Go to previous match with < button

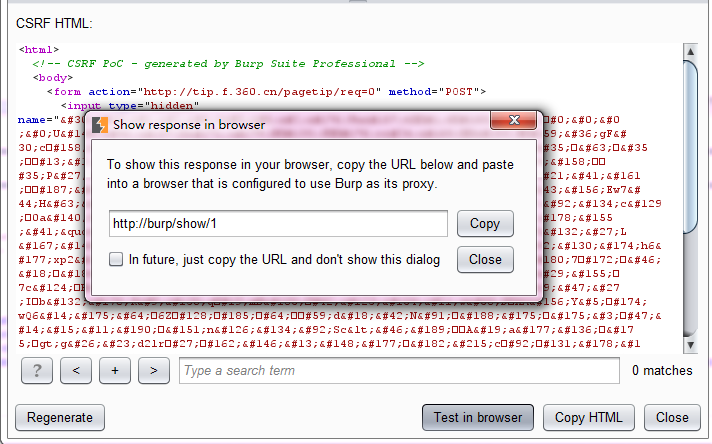(x=76, y=371)
